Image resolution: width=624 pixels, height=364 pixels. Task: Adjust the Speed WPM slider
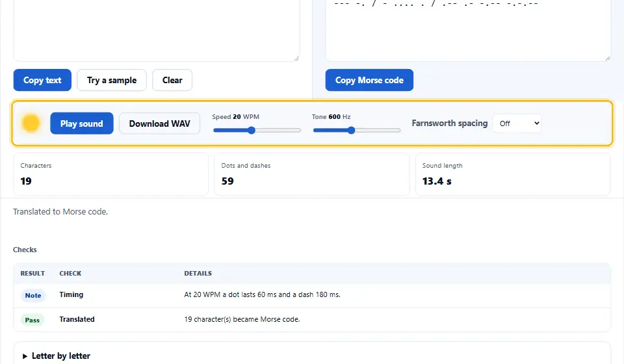coord(257,130)
